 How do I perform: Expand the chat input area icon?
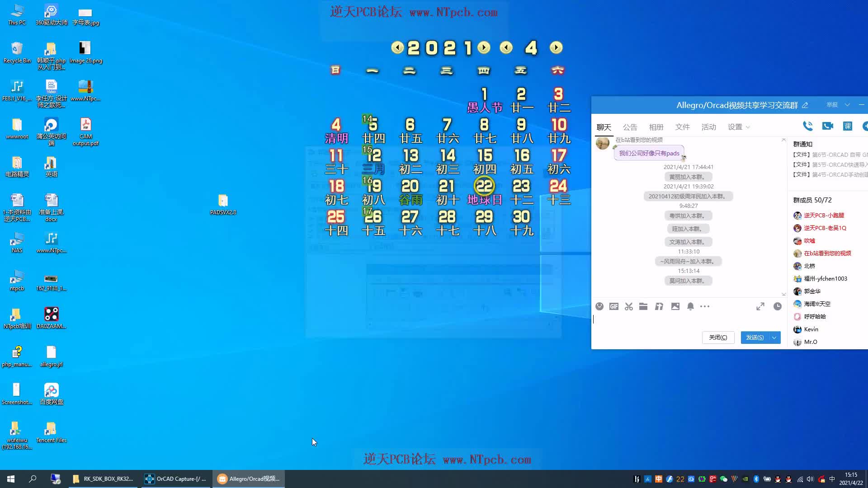coord(760,306)
